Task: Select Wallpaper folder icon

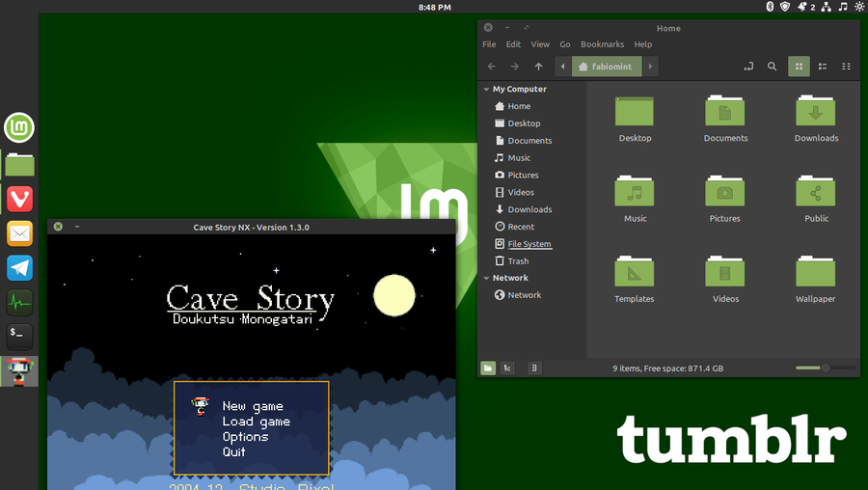Action: 815,272
